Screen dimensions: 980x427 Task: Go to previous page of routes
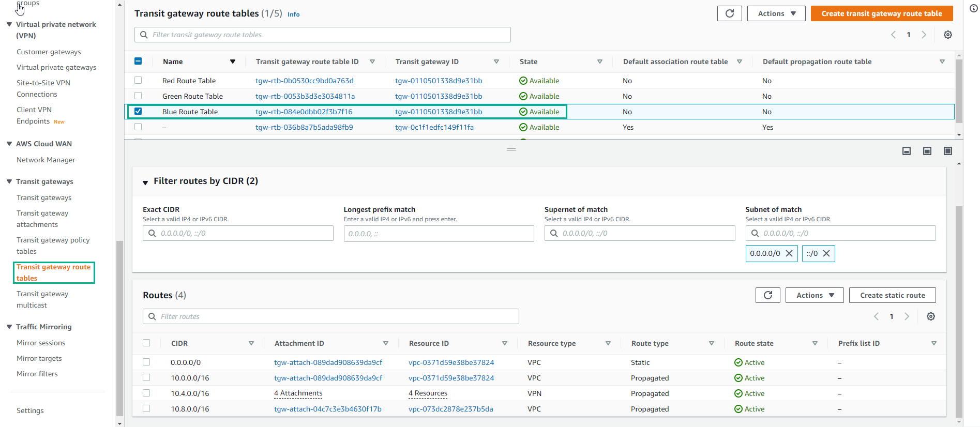[876, 316]
